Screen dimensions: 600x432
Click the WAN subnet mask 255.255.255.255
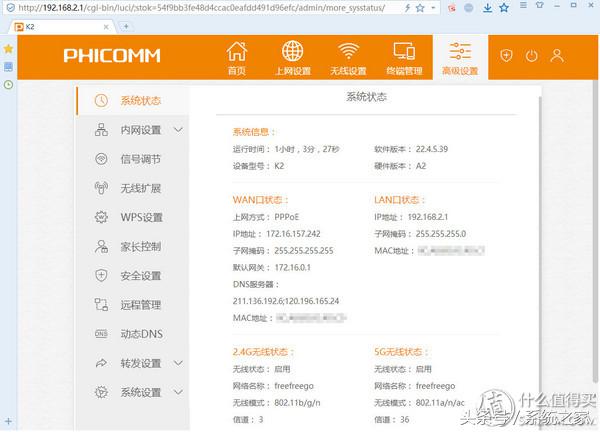(304, 251)
